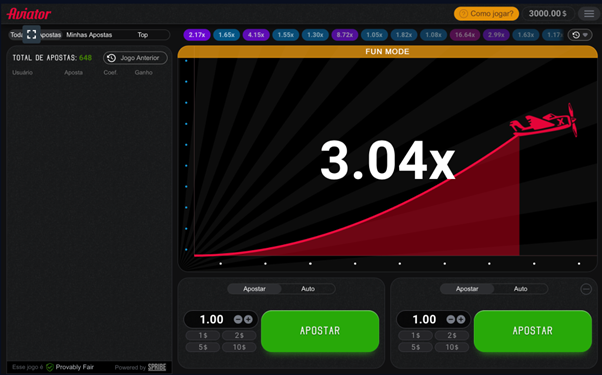Select the 16.64x round result pill
This screenshot has width=602, height=375.
click(465, 35)
